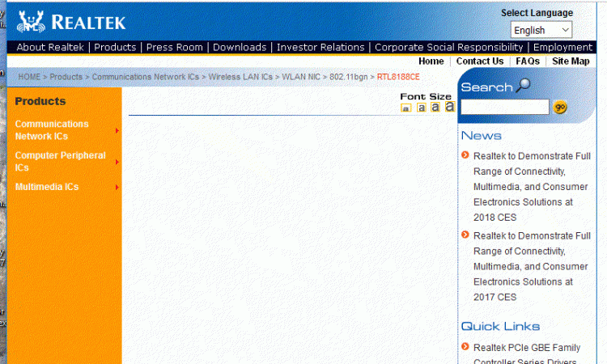
Task: Click the Quick Links heading
Action: point(500,326)
